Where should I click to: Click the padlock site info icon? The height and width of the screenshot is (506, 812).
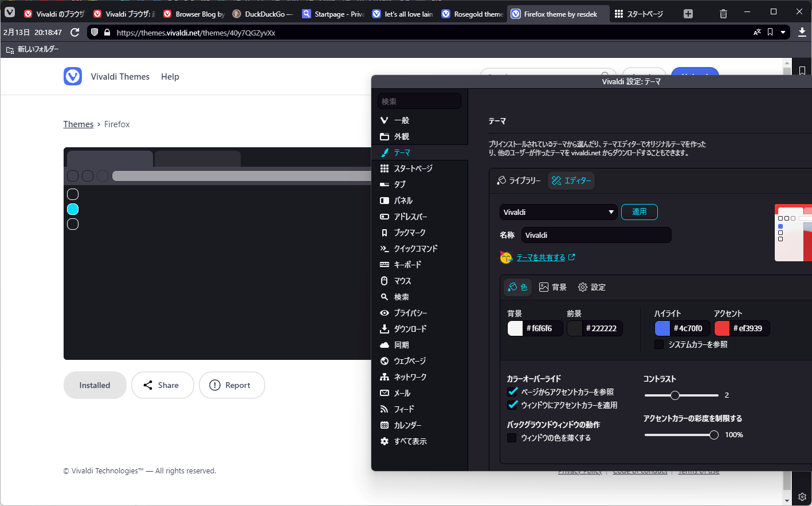point(107,33)
